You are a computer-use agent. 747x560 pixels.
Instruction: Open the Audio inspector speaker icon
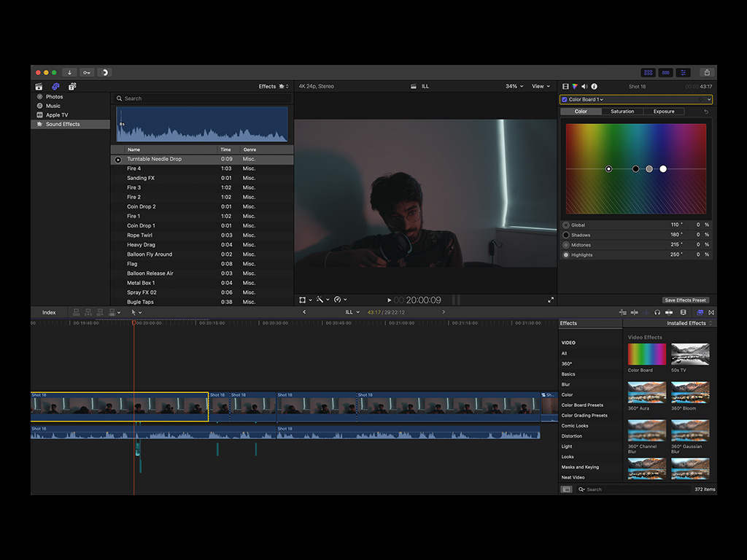tap(584, 85)
